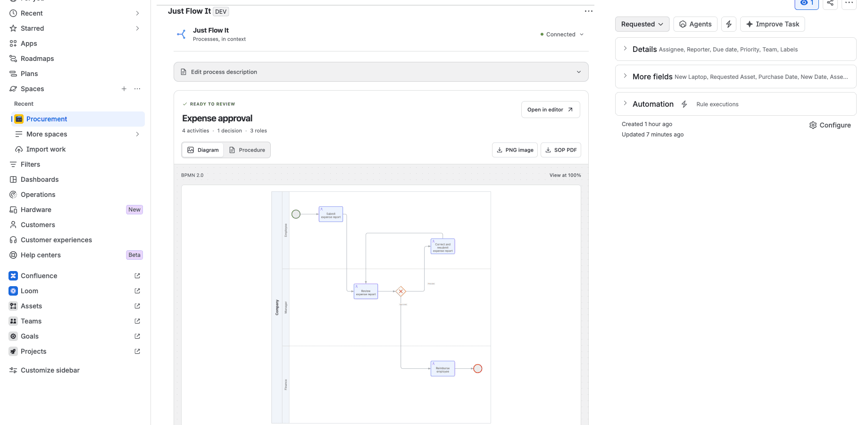
Task: Click the red end event circle in diagram
Action: click(478, 369)
